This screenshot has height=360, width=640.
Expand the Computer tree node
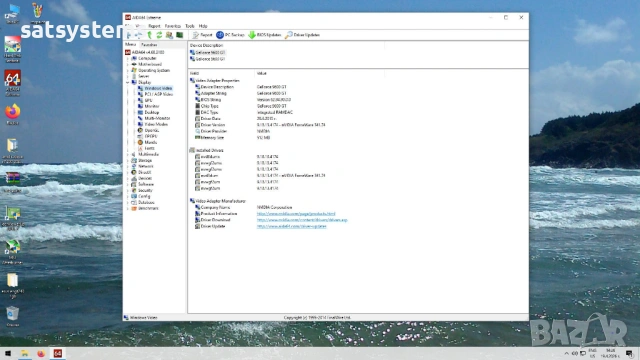[x=127, y=58]
